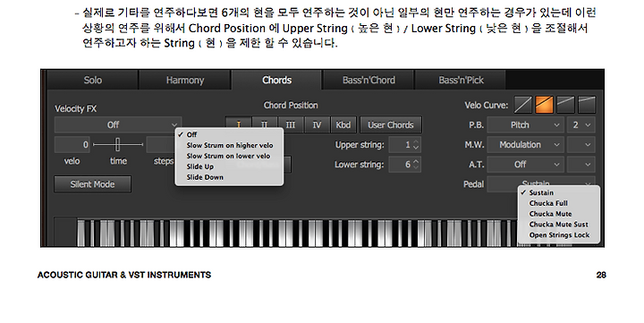644x323 pixels.
Task: Click the Upper string value field
Action: coord(404,145)
